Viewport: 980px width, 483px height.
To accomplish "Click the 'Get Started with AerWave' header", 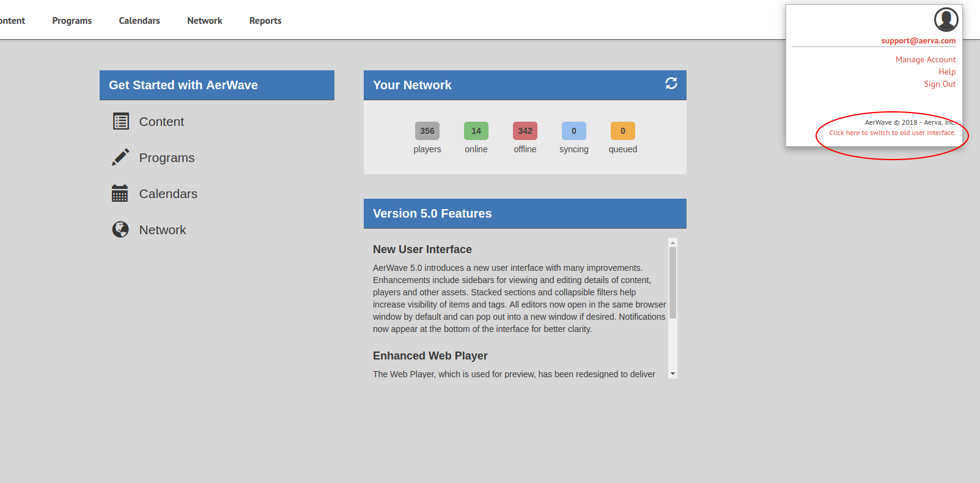I will coord(217,85).
